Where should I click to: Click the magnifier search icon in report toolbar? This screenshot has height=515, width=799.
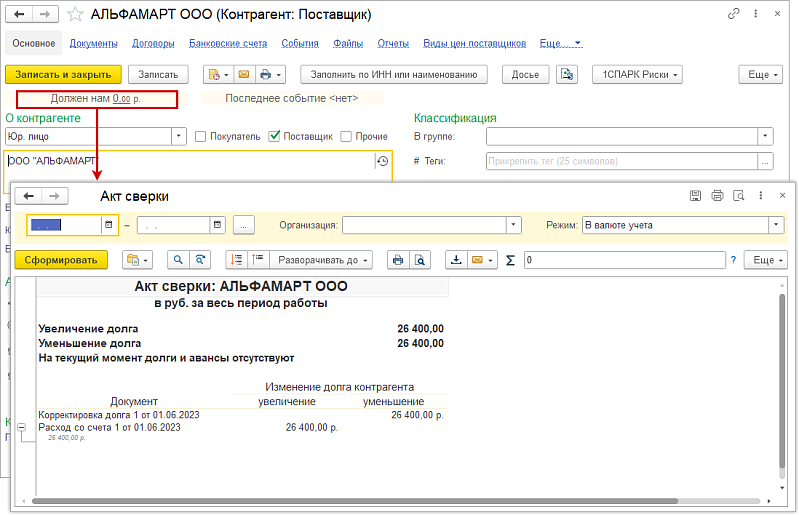(x=179, y=260)
